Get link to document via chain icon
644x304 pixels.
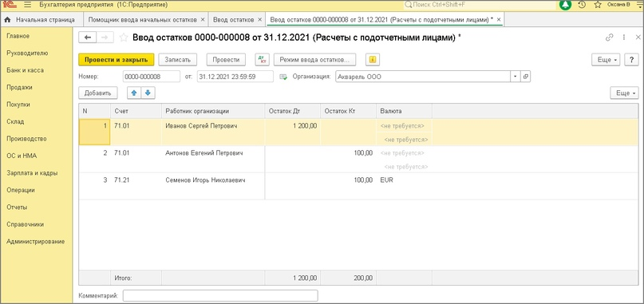tap(609, 38)
